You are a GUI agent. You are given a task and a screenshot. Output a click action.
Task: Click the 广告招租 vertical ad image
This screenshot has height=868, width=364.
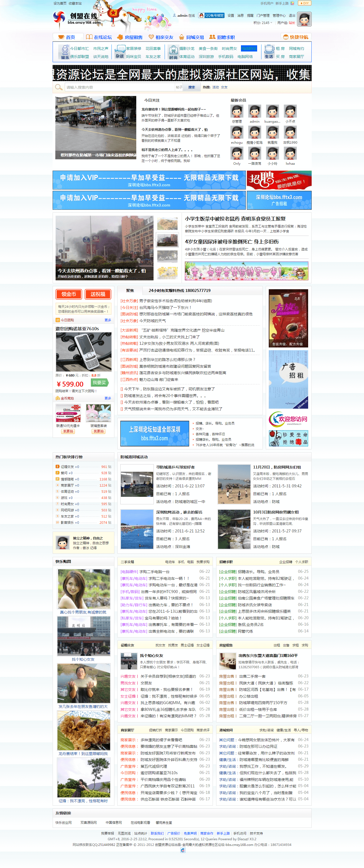(x=288, y=380)
